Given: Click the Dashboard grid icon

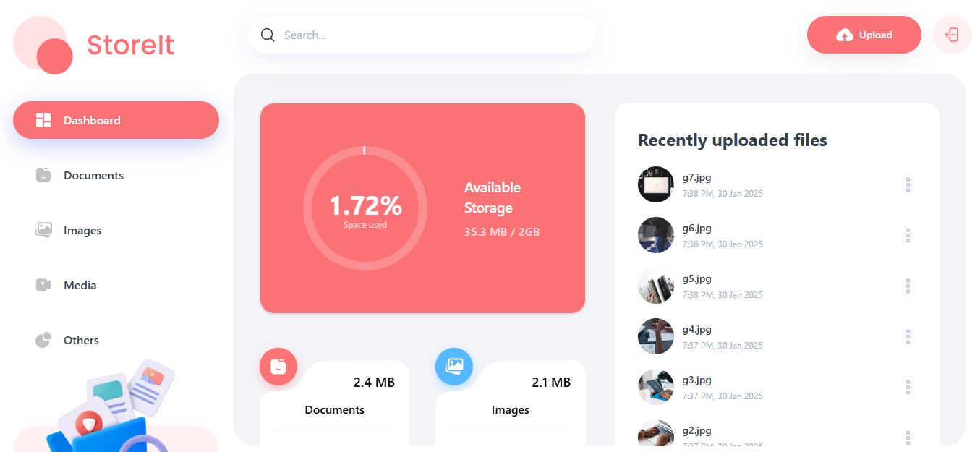Looking at the screenshot, I should click(43, 120).
